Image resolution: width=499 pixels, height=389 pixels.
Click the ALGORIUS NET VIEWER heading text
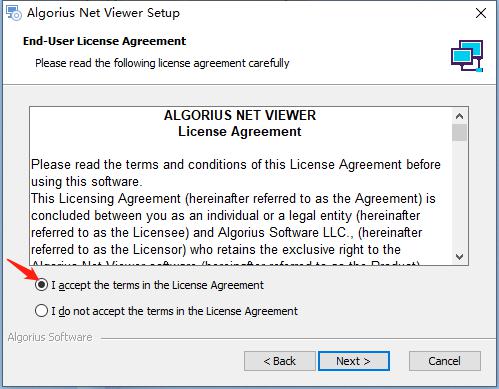pos(240,115)
